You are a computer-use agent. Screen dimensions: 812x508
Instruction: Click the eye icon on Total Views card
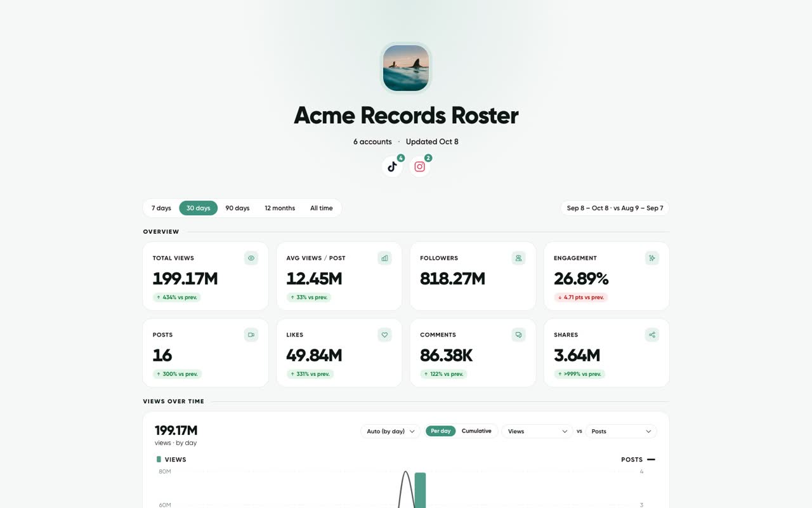coord(251,258)
